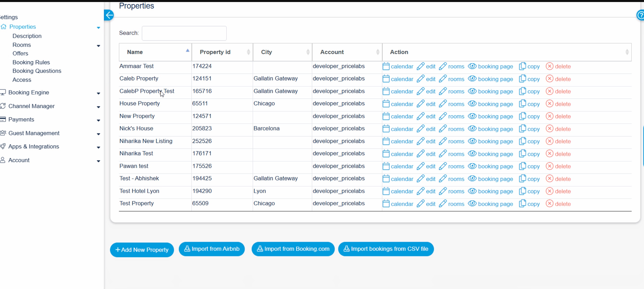
Task: Expand the Guest Management menu arrow
Action: [x=98, y=134]
